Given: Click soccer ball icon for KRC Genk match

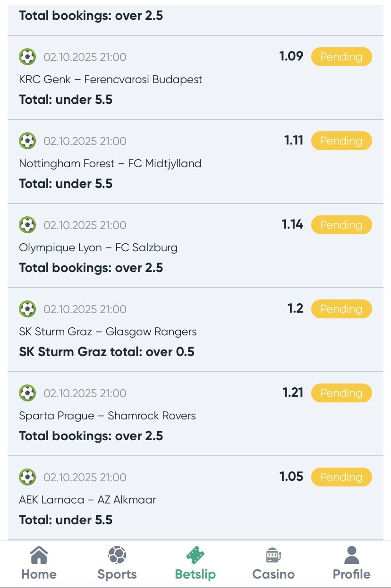Looking at the screenshot, I should click(x=27, y=57).
